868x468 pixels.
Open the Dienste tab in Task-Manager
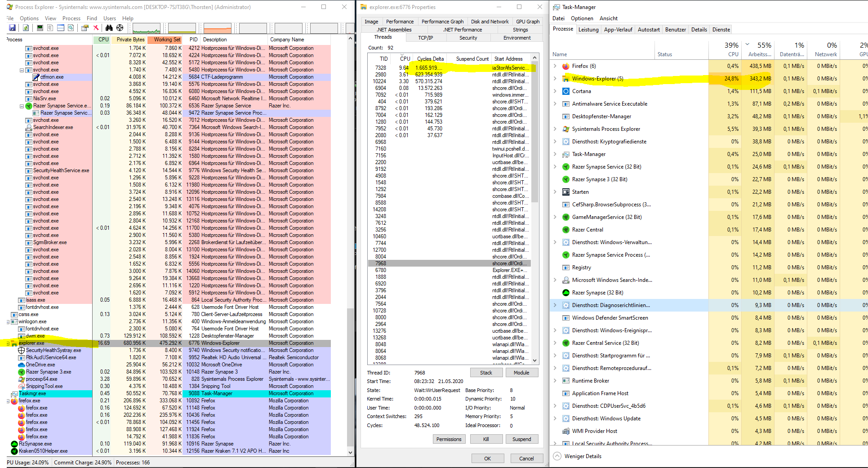pos(721,30)
